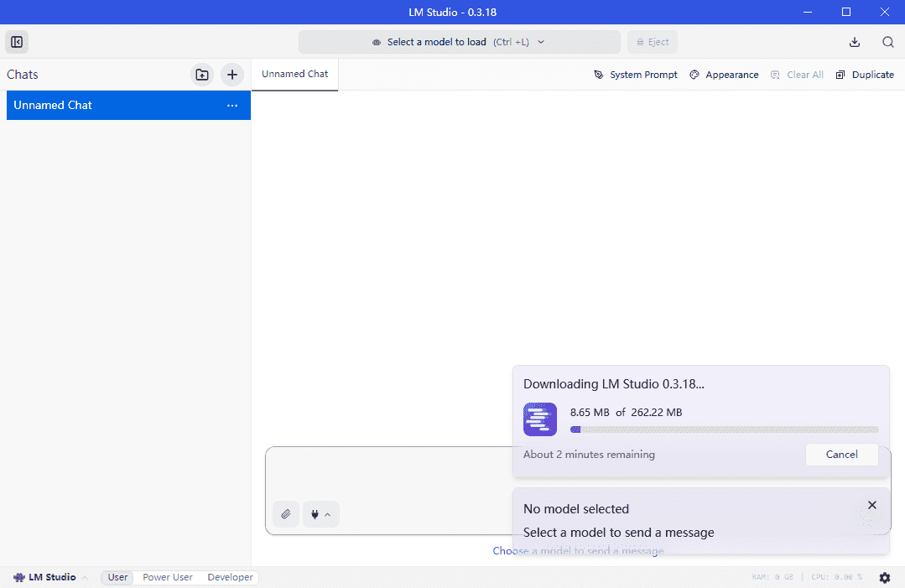Open the search magnifier icon
Image resolution: width=905 pixels, height=588 pixels.
pos(887,42)
